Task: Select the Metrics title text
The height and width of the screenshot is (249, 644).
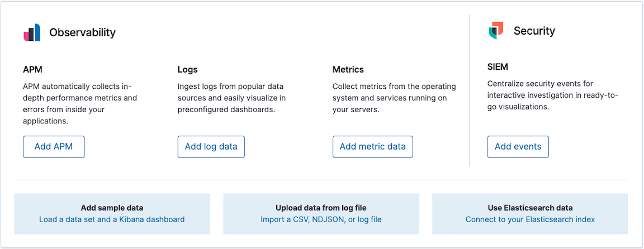Action: pyautogui.click(x=348, y=70)
